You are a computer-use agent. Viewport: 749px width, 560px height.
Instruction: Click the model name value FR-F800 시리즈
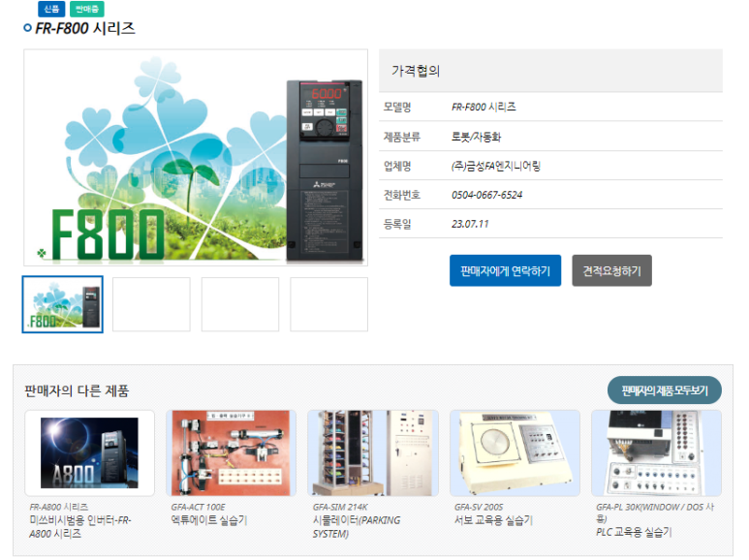point(484,107)
